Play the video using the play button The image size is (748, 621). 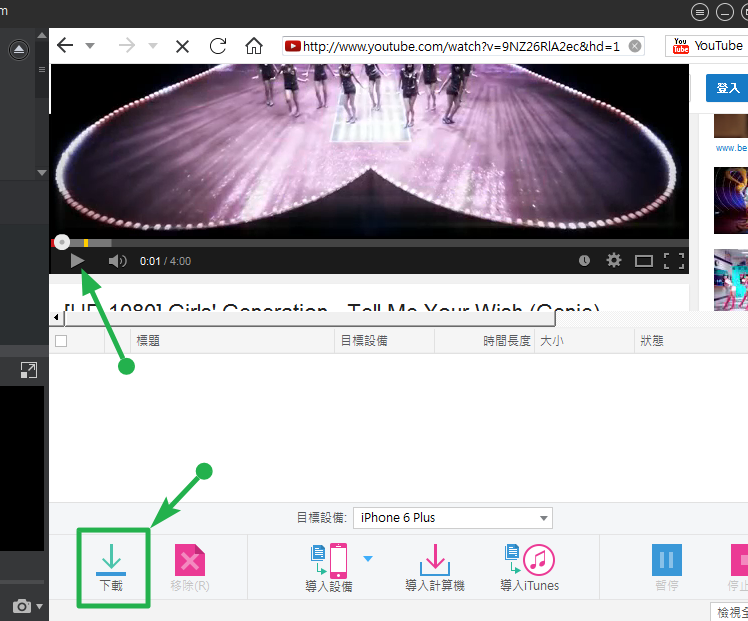pyautogui.click(x=77, y=261)
